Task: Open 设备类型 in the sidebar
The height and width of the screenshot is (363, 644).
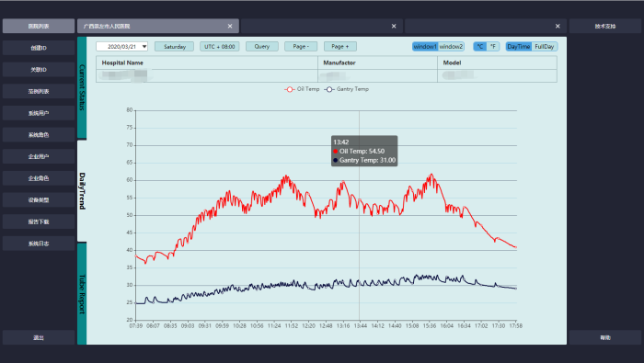Action: click(x=39, y=200)
